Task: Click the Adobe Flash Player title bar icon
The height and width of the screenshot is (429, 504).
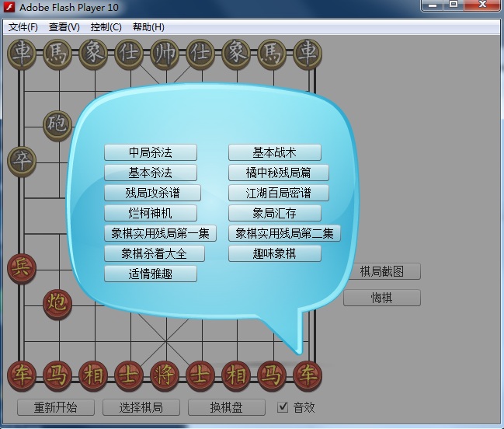Action: [9, 7]
